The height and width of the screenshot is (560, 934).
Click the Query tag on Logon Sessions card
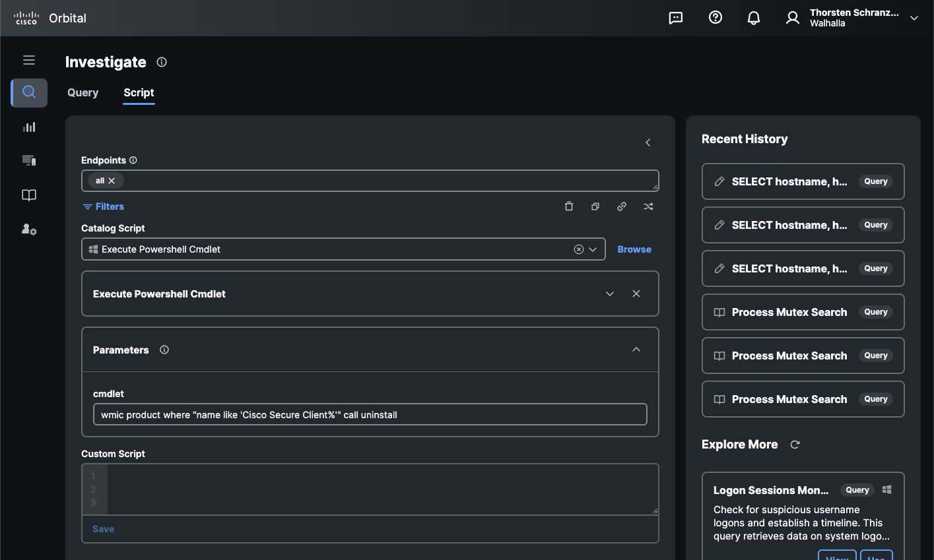857,490
